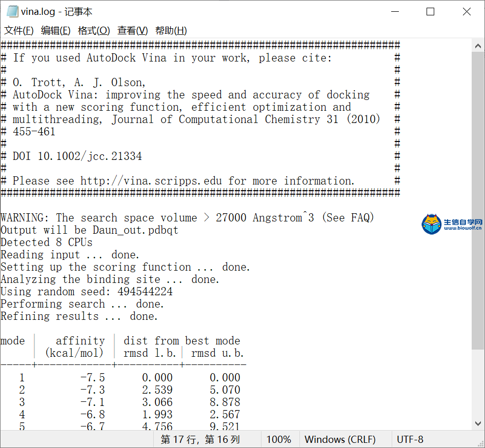Click the random seed value 494544224
The image size is (485, 448).
(145, 292)
